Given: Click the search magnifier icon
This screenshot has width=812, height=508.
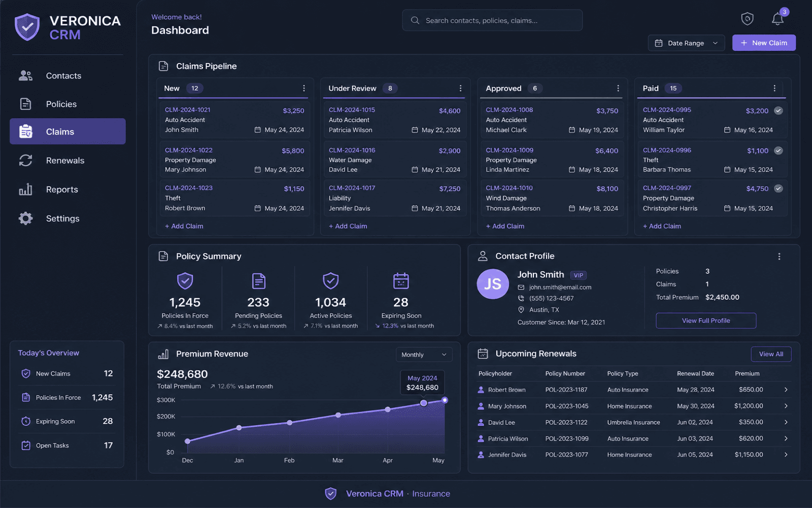Looking at the screenshot, I should tap(415, 20).
